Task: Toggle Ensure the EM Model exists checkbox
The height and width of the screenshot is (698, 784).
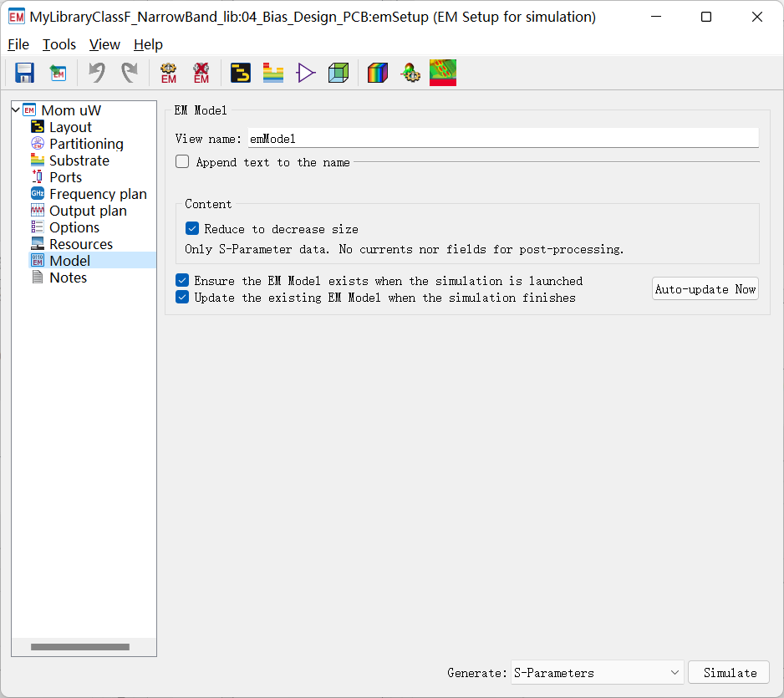Action: tap(182, 280)
